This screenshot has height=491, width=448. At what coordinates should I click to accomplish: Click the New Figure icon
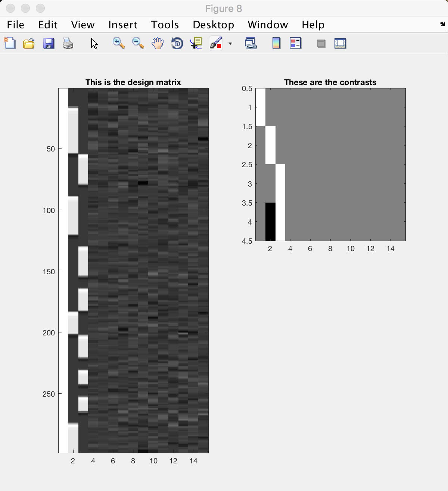pos(10,44)
